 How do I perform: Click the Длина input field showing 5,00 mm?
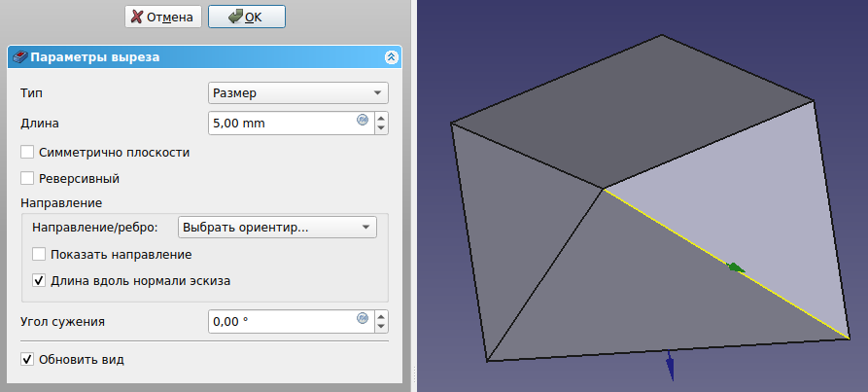[x=292, y=124]
